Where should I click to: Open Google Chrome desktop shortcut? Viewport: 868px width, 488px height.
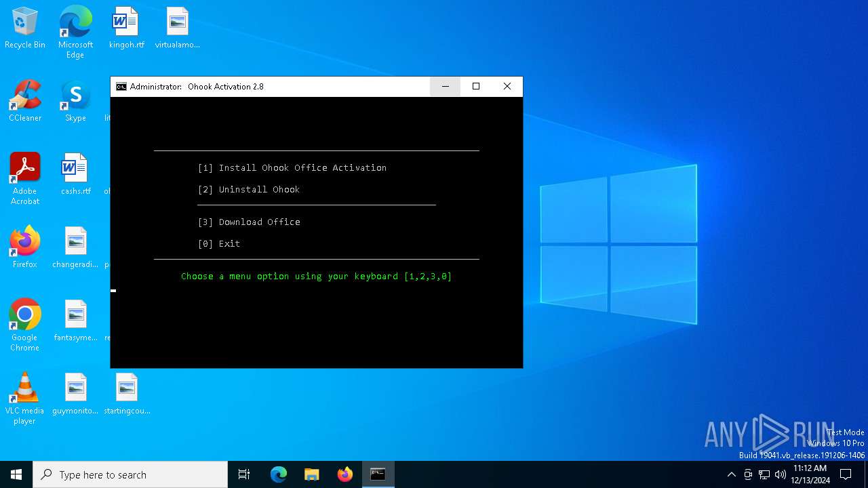pos(25,325)
